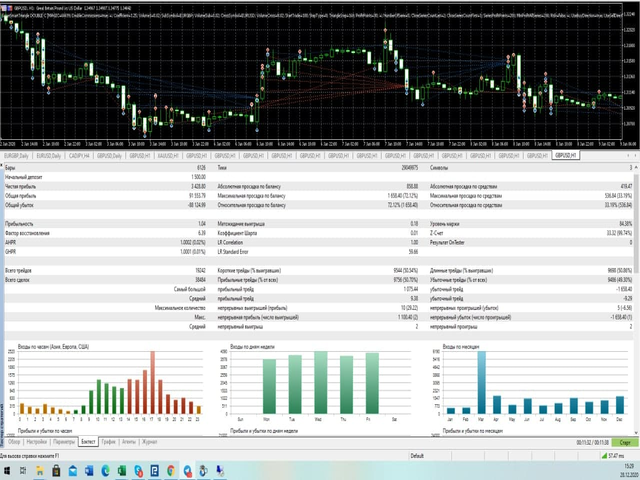Click the Z-Счет label
This screenshot has width=640, height=480.
[437, 233]
